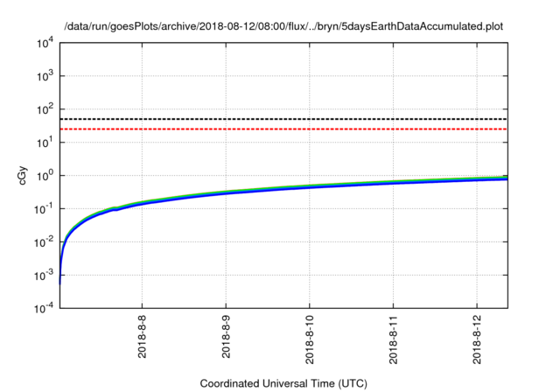The width and height of the screenshot is (560, 392).
Task: Select the 10^-3 y-axis label
Action: point(45,276)
